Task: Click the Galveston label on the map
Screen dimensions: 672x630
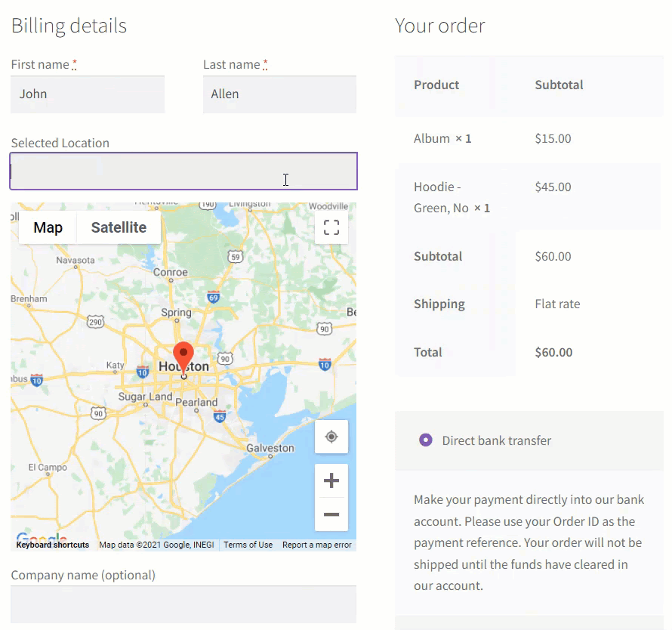Action: click(x=270, y=448)
